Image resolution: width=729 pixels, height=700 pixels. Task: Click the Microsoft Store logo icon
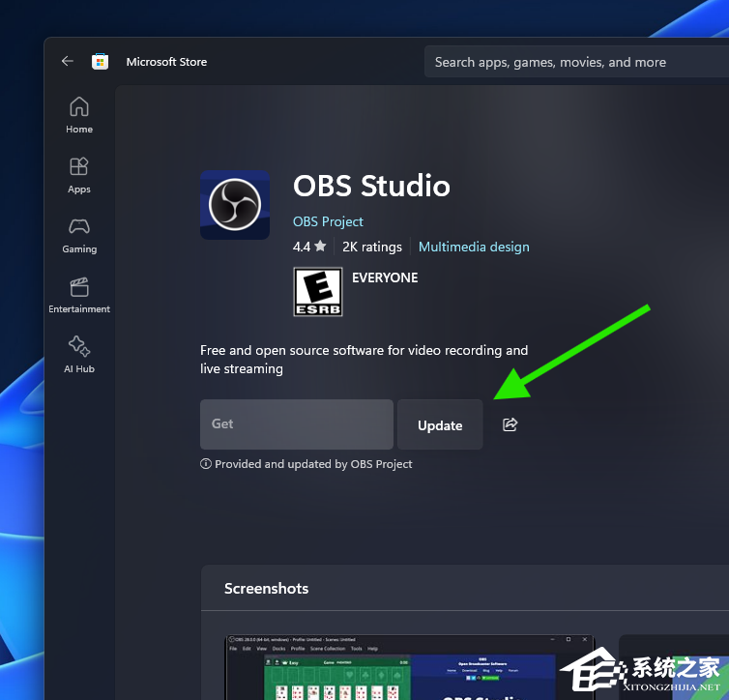(x=100, y=61)
